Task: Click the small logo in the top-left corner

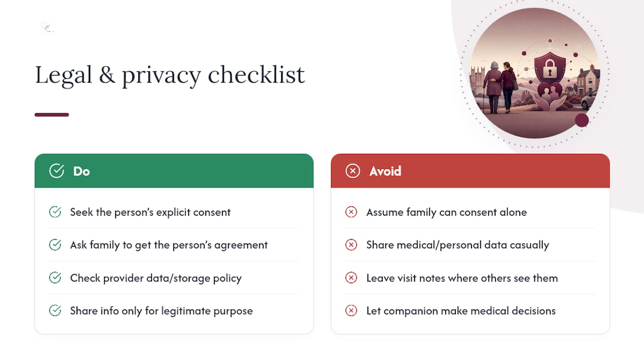Action: [x=47, y=27]
